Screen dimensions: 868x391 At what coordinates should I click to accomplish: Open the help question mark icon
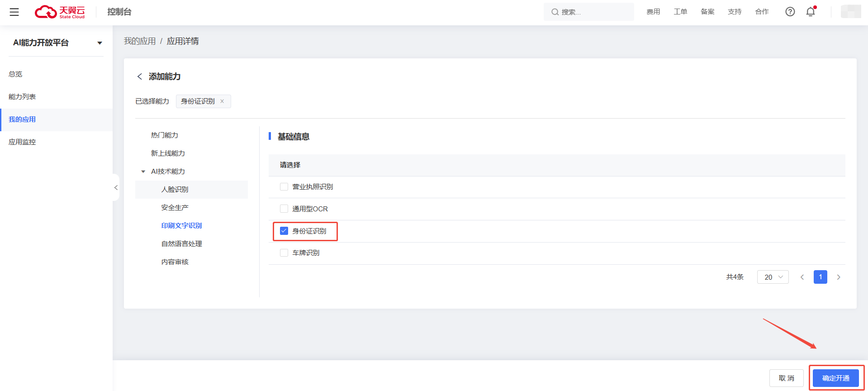coord(790,12)
